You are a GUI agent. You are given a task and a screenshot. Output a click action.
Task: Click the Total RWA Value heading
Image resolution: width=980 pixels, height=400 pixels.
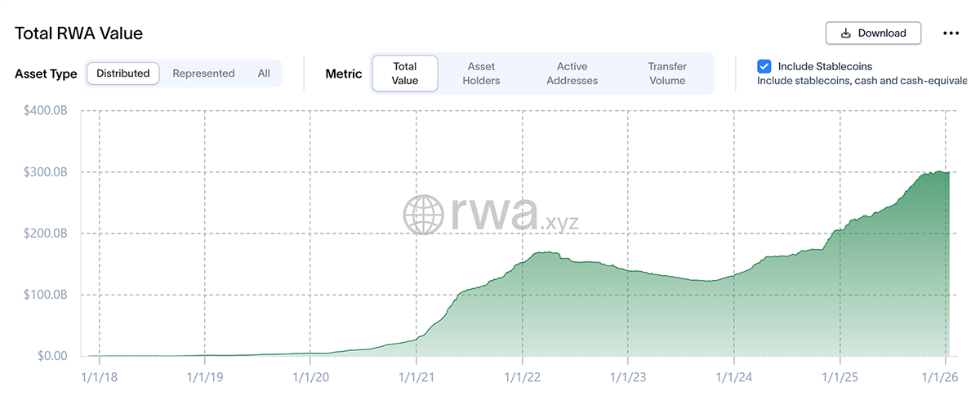click(78, 33)
